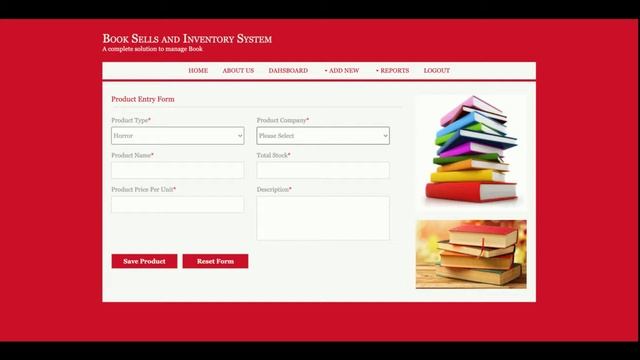Open the Product Company dropdown
Screen dimensions: 640x360
pos(323,136)
